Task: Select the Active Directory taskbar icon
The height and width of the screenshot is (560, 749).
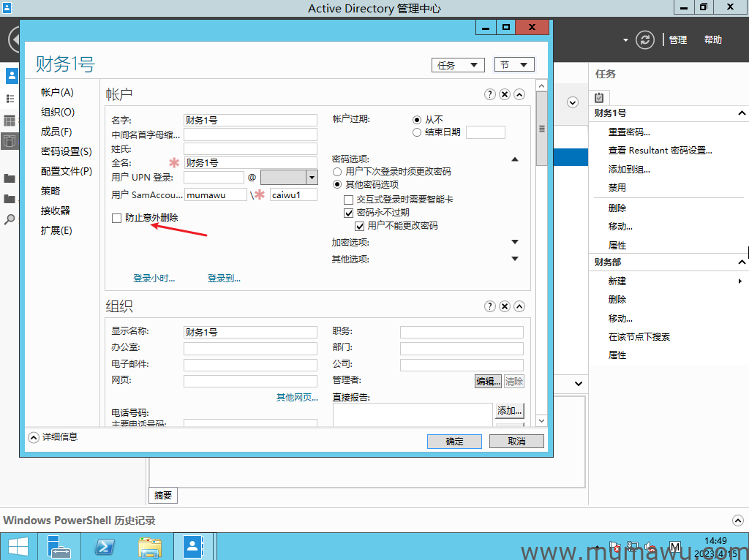Action: point(193,547)
